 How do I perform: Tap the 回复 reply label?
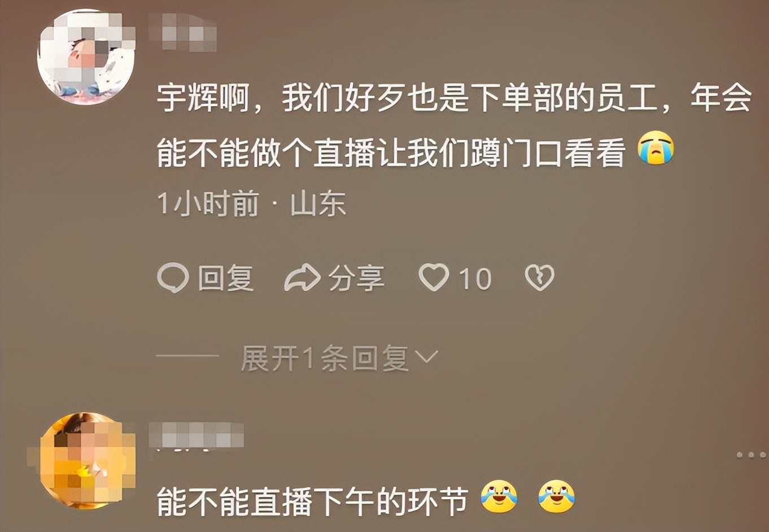[x=226, y=278]
